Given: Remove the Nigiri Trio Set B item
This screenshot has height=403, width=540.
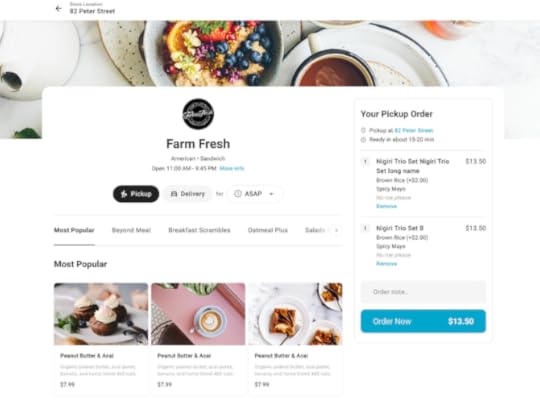Looking at the screenshot, I should 386,264.
